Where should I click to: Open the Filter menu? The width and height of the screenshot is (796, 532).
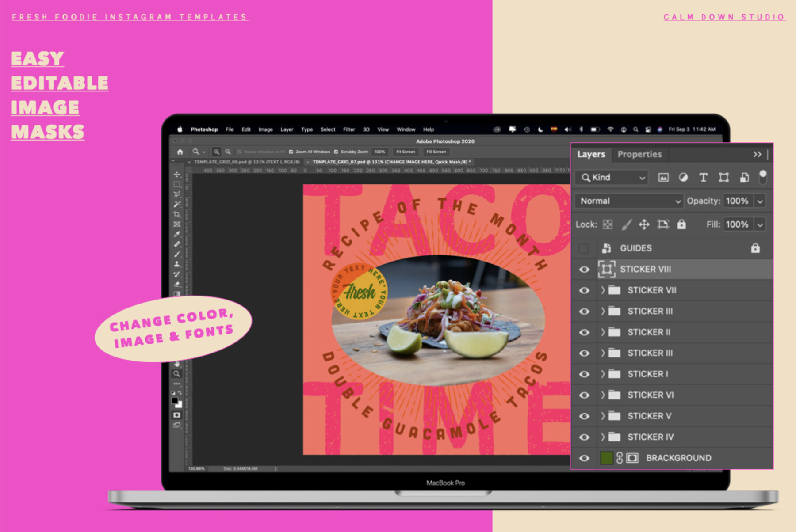pyautogui.click(x=349, y=129)
